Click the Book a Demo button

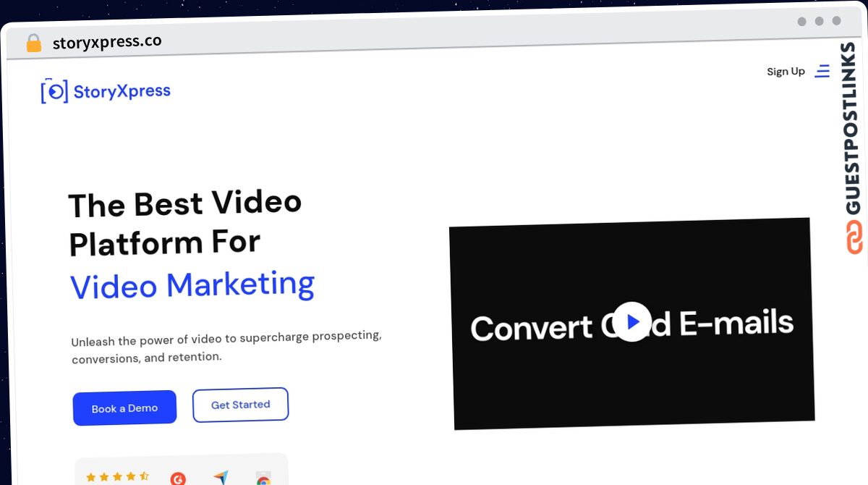click(124, 408)
